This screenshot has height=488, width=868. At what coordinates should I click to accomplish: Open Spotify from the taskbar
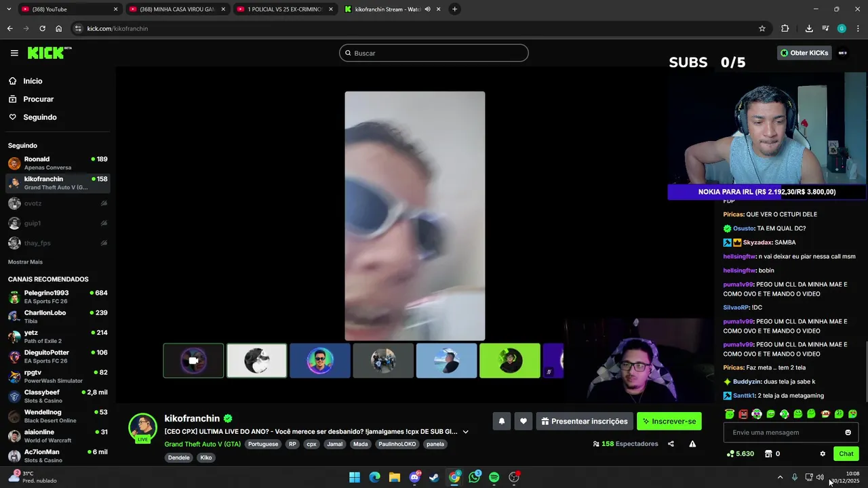(494, 477)
